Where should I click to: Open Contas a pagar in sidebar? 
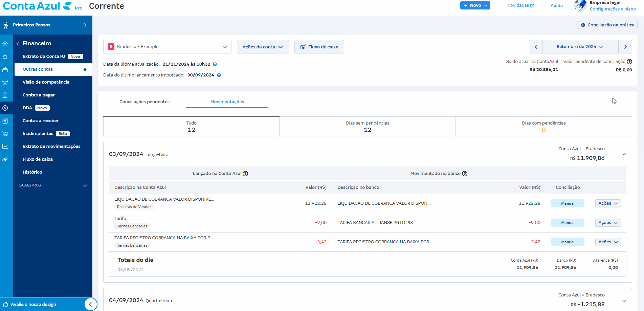39,95
